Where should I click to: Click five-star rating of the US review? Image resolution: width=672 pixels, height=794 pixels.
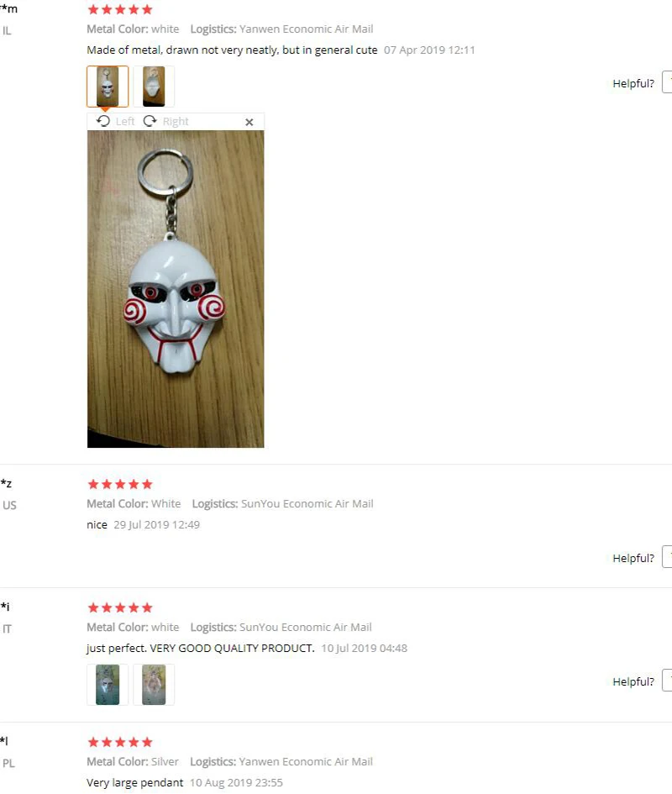point(120,484)
